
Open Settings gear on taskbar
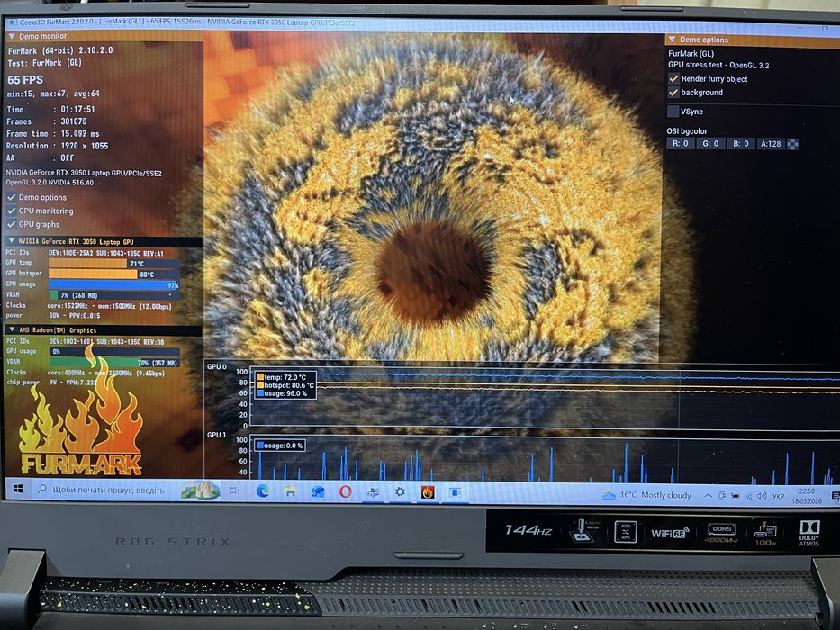[400, 491]
